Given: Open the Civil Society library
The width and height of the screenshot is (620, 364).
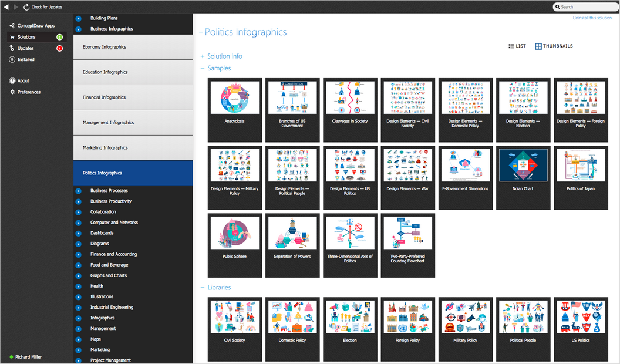Looking at the screenshot, I should (x=234, y=329).
